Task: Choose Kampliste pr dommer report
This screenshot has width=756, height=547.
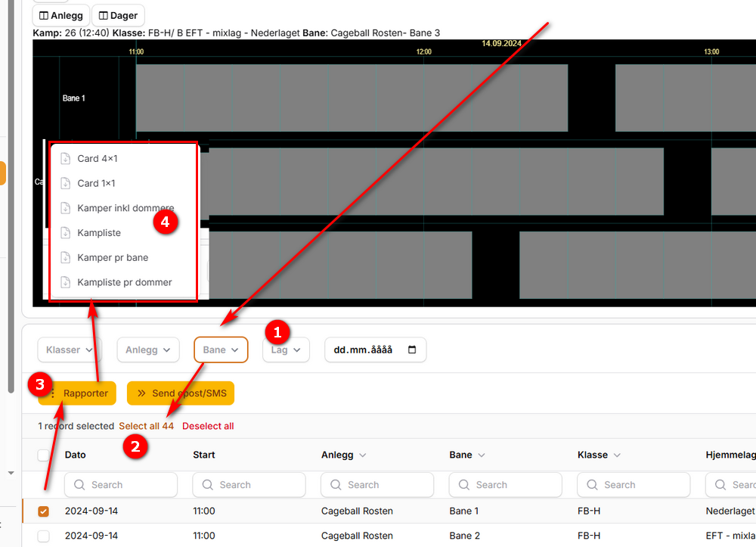Action: (124, 282)
